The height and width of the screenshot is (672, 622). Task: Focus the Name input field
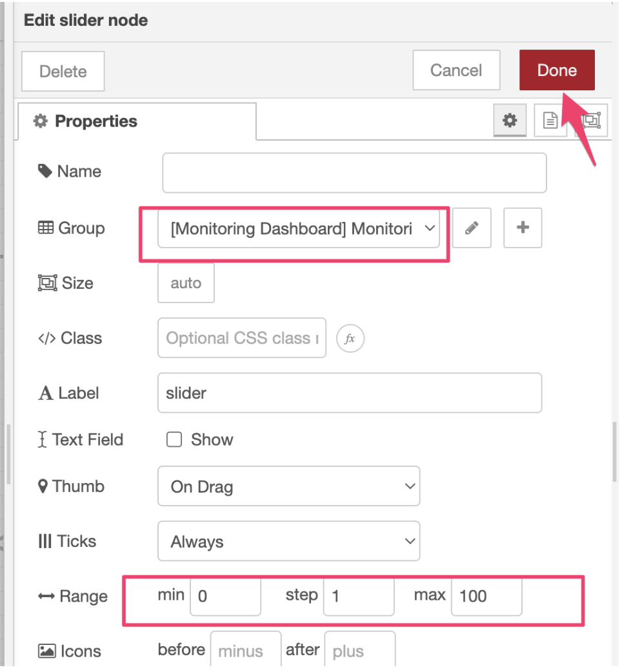click(x=354, y=173)
